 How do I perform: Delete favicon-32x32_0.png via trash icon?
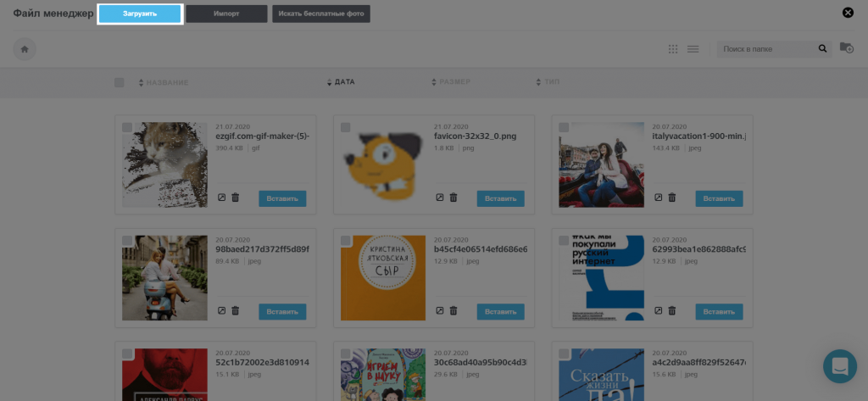[453, 198]
